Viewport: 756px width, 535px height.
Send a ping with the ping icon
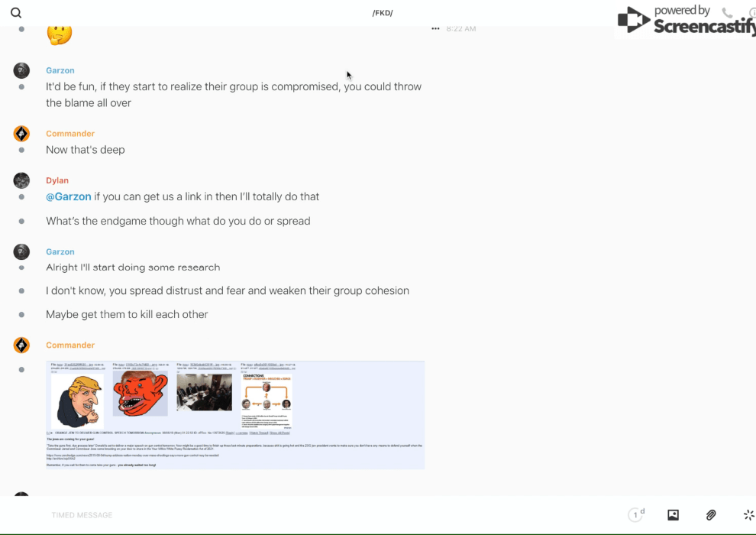(x=748, y=515)
